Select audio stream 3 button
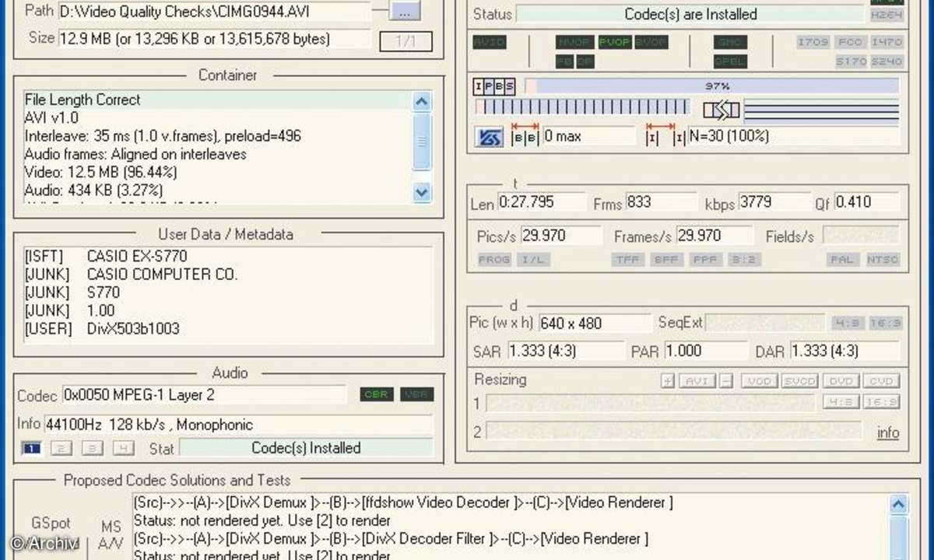 pyautogui.click(x=93, y=448)
